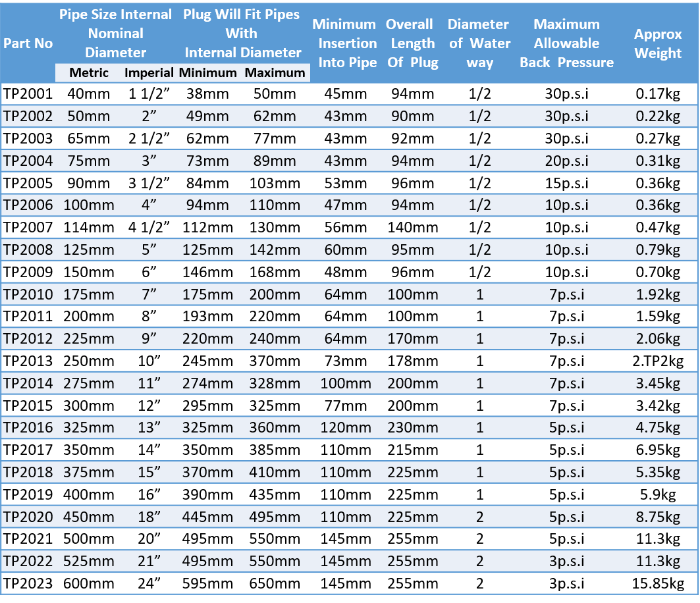Click the Part No column header
This screenshot has width=700, height=603.
28,43
